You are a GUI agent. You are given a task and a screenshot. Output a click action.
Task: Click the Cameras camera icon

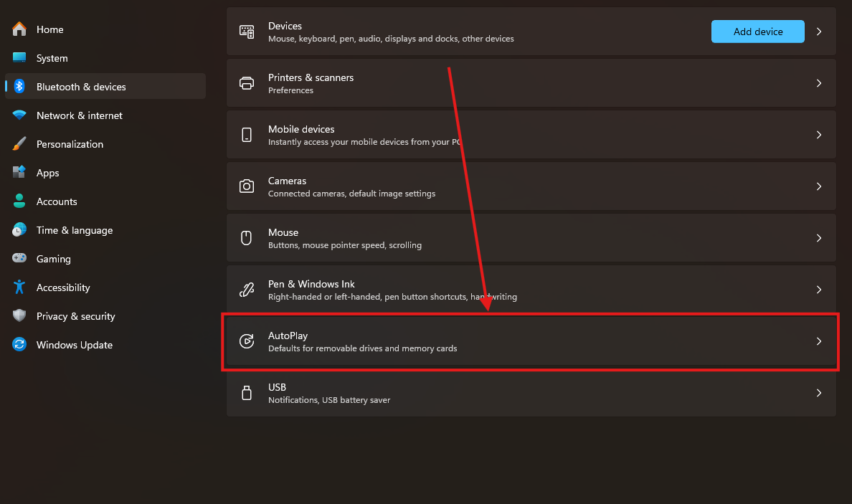pos(247,186)
